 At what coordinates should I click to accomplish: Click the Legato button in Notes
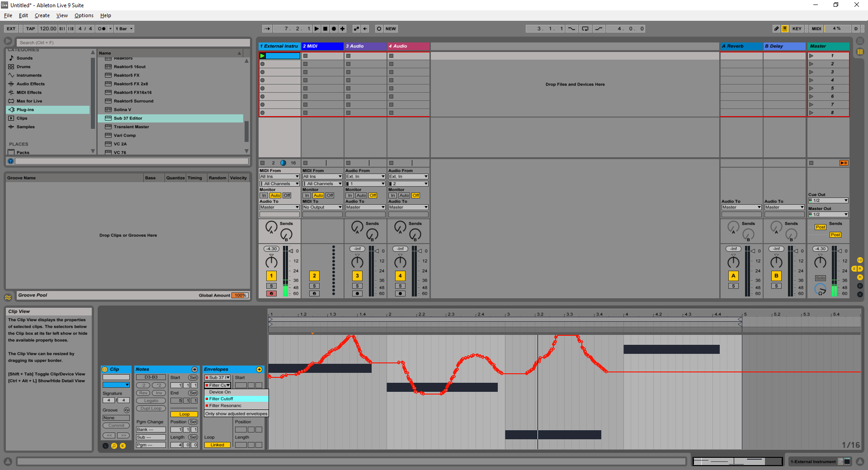pos(151,401)
